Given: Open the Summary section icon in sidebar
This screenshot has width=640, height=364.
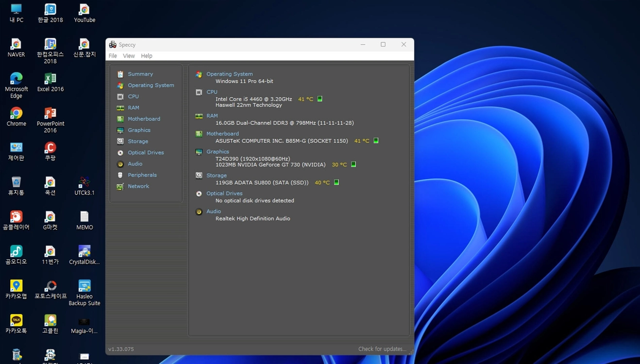Looking at the screenshot, I should coord(120,74).
